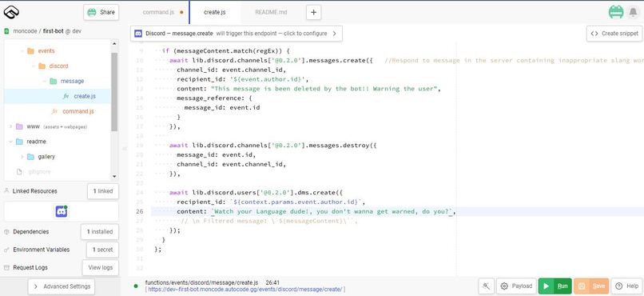Viewport: 644px width, 296px height.
Task: Open the README.md tab
Action: (x=271, y=12)
